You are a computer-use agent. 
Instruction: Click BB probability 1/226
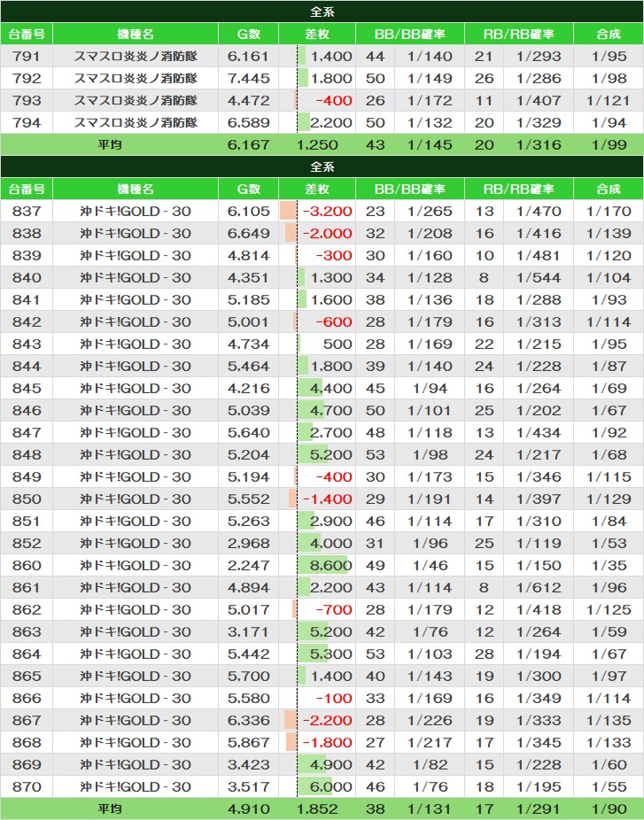(x=430, y=721)
